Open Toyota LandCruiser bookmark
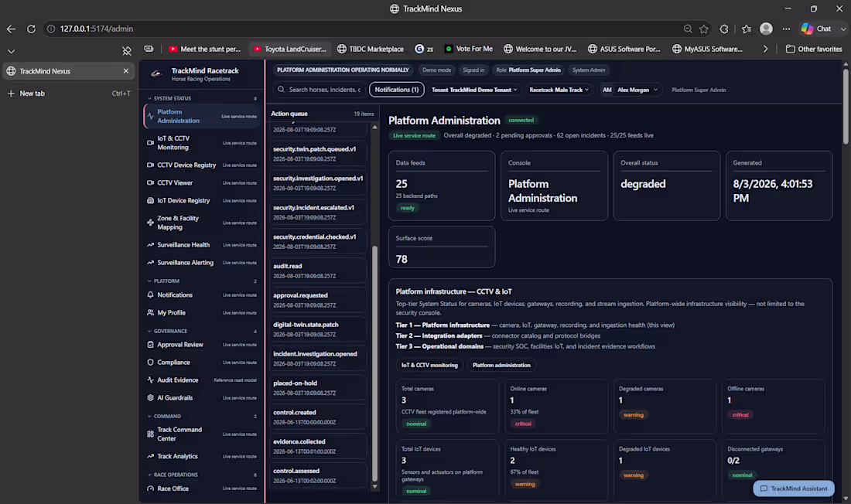The height and width of the screenshot is (504, 851). pyautogui.click(x=290, y=49)
